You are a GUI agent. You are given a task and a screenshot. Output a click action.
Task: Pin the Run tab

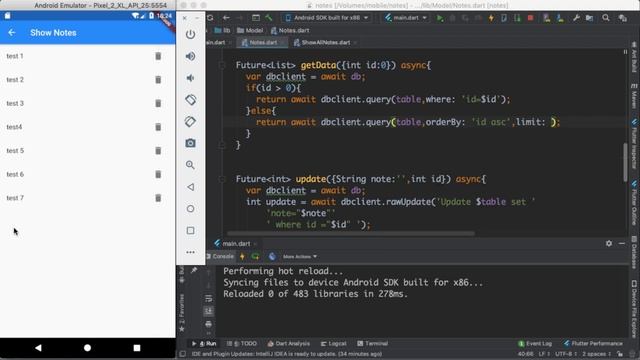pyautogui.click(x=194, y=270)
